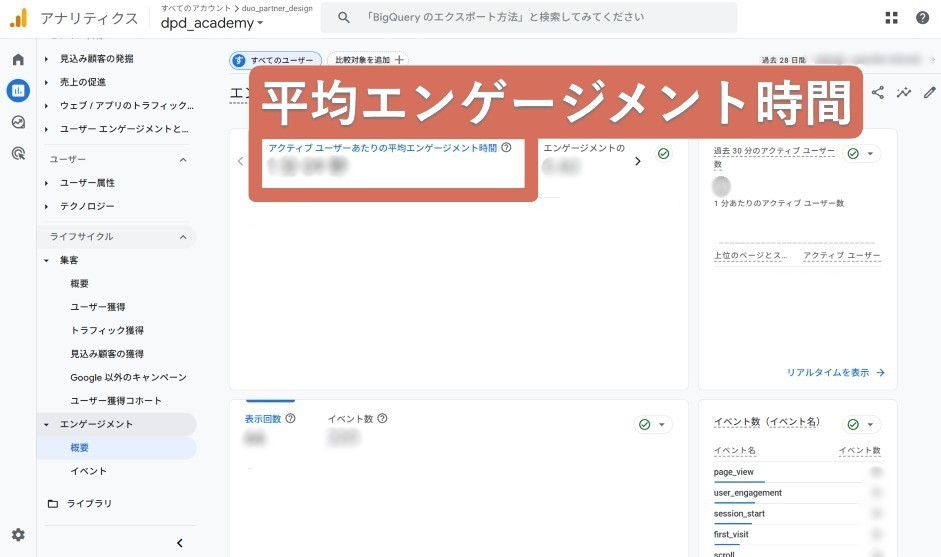Open the Explore icon in left rail

click(x=18, y=122)
